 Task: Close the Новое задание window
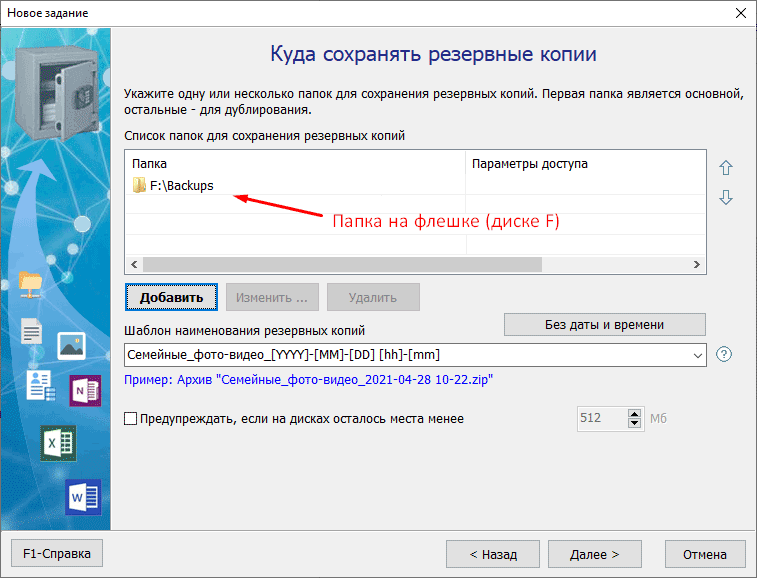pyautogui.click(x=741, y=13)
